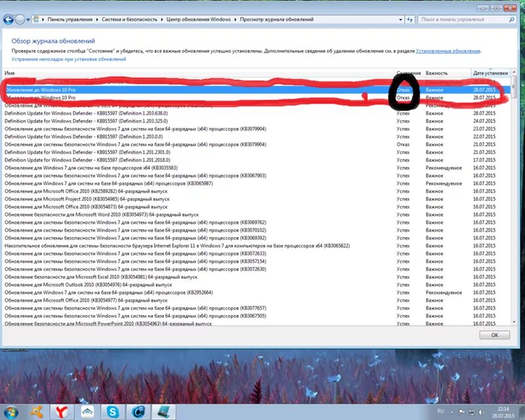Open the house icon app on taskbar

(x=87, y=411)
